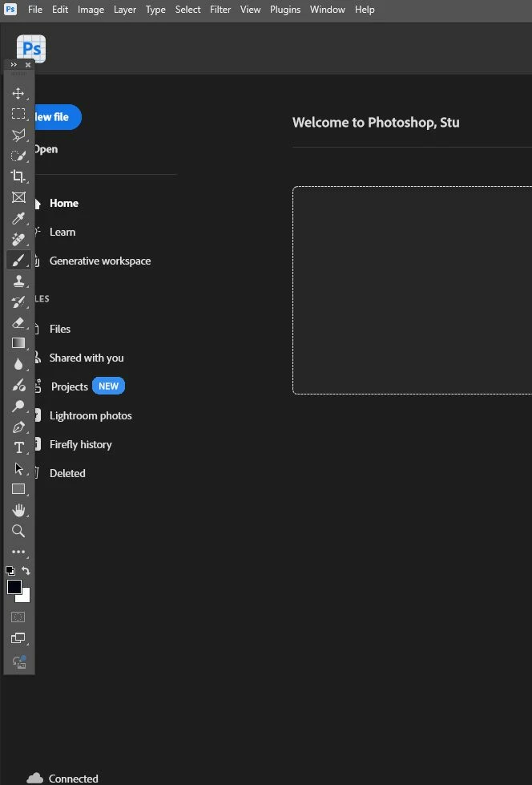Reset default foreground and background colors

coord(10,571)
